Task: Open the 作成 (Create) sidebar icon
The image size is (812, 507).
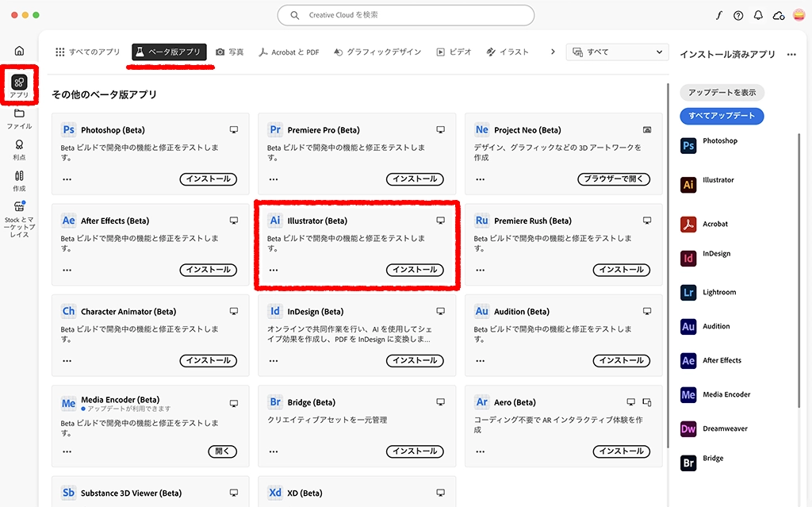Action: pyautogui.click(x=19, y=180)
